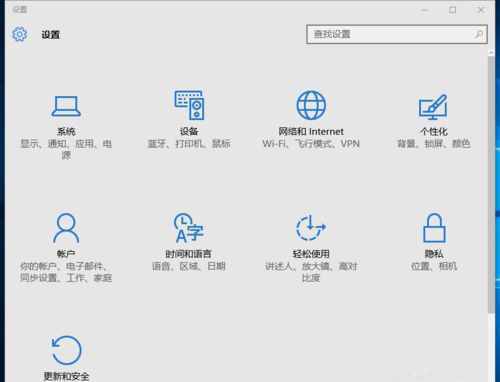The image size is (500, 382).
Task: Click the 更新和安全 label text
Action: (x=66, y=376)
